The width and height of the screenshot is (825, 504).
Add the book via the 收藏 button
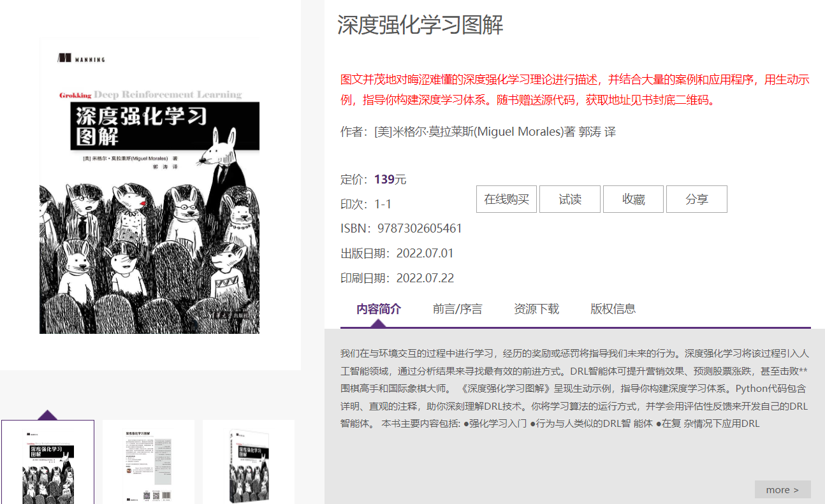click(633, 199)
